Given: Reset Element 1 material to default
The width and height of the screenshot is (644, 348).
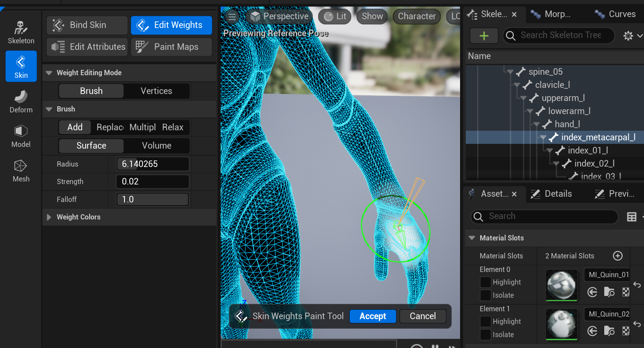Looking at the screenshot, I should (x=637, y=324).
